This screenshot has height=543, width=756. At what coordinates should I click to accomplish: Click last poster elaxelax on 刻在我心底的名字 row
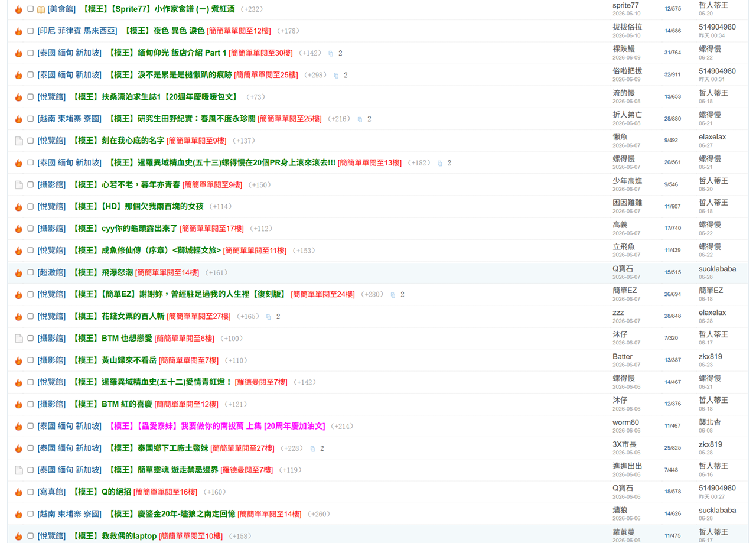click(x=712, y=137)
